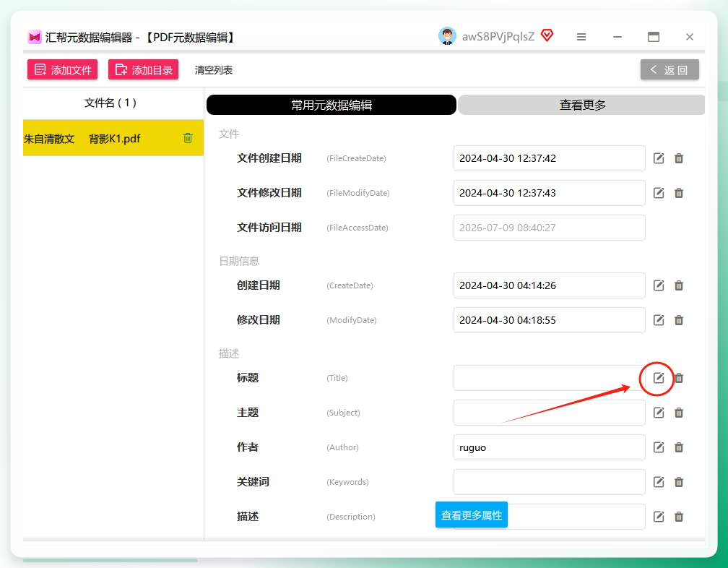
Task: Click username awS8PVjPqlsZ
Action: pyautogui.click(x=498, y=37)
